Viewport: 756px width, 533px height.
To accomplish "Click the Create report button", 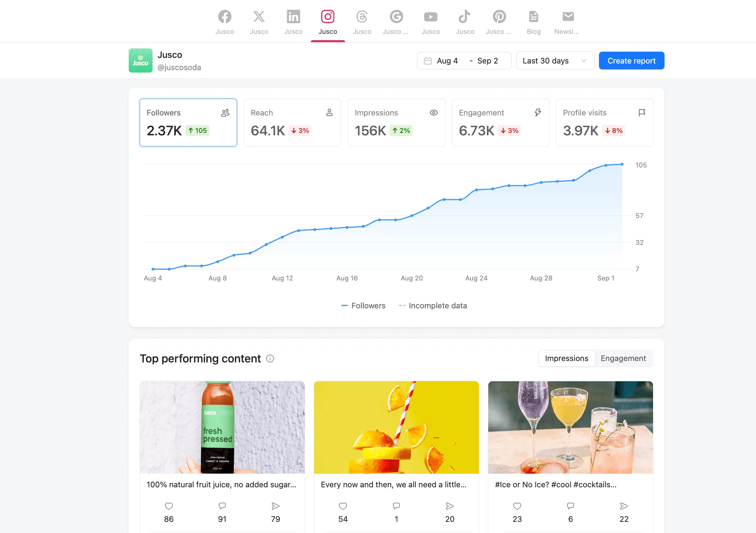I will pos(632,61).
